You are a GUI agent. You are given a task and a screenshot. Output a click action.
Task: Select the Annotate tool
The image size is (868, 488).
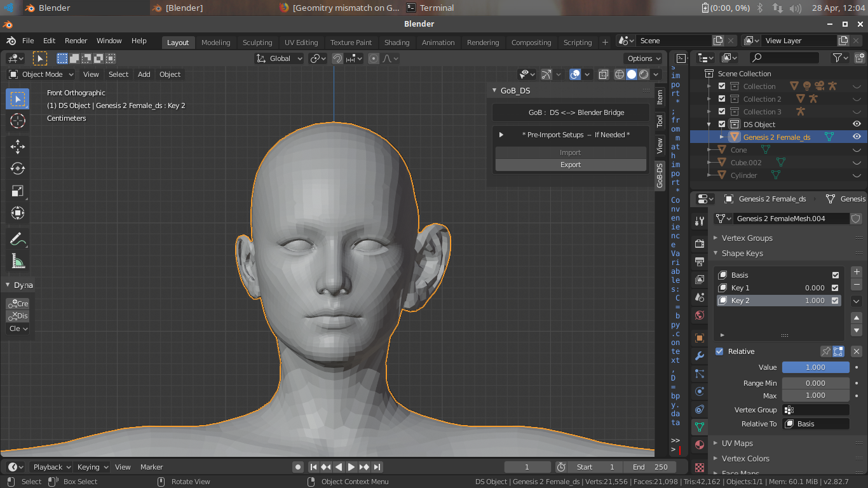point(18,239)
